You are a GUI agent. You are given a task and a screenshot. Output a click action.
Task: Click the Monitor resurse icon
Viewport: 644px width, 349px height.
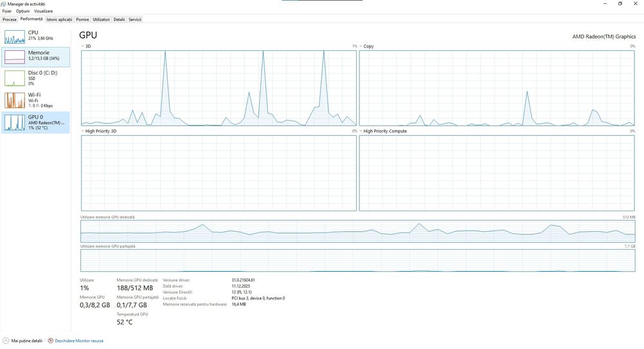click(50, 341)
